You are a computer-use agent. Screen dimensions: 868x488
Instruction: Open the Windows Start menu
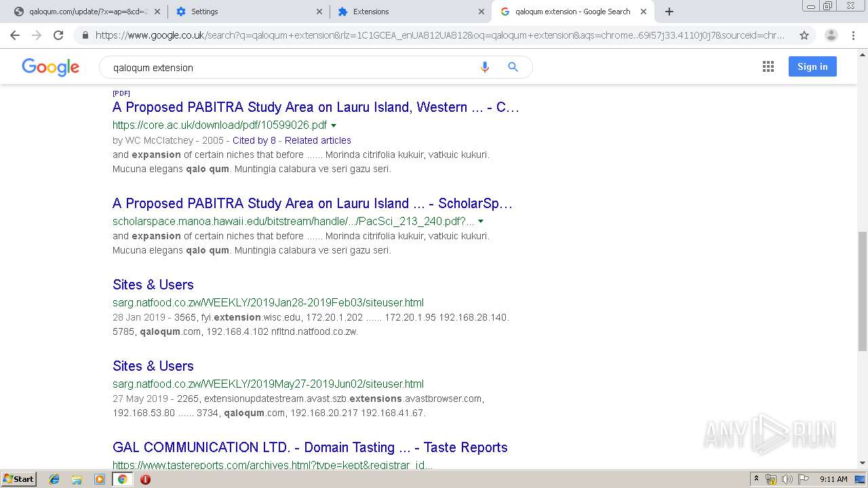tap(19, 479)
